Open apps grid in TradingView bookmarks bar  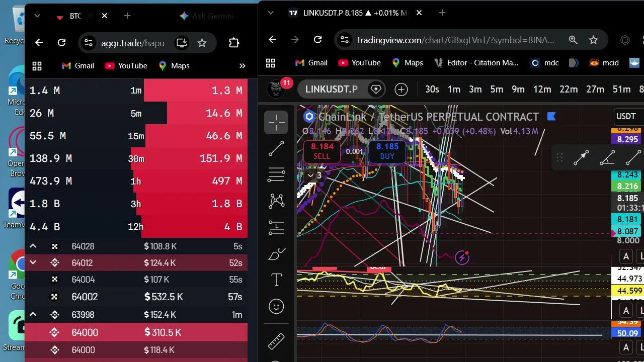(x=270, y=63)
